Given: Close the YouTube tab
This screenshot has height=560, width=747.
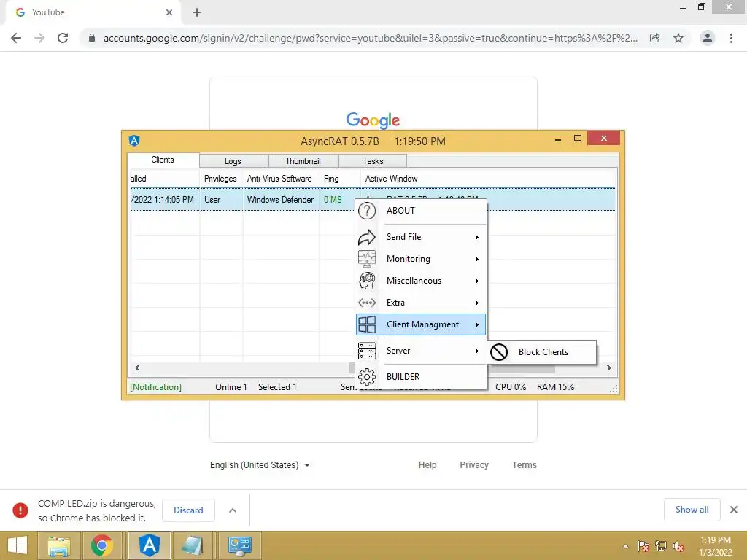Looking at the screenshot, I should pos(169,12).
